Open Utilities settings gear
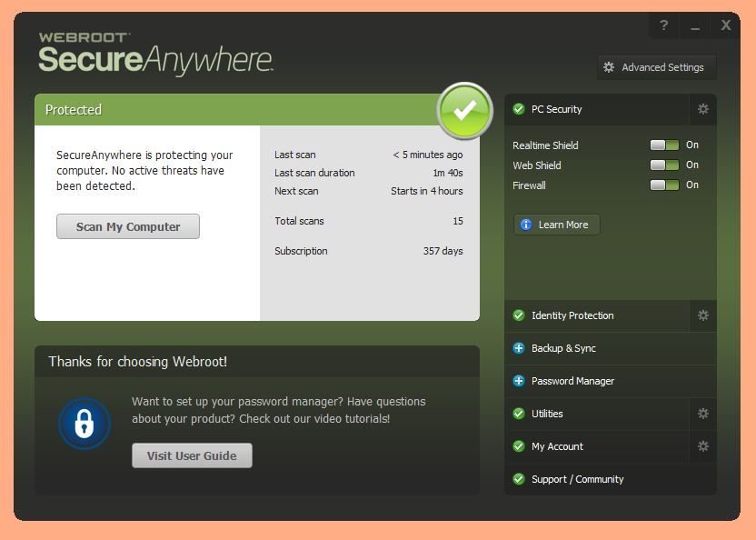 (x=703, y=414)
